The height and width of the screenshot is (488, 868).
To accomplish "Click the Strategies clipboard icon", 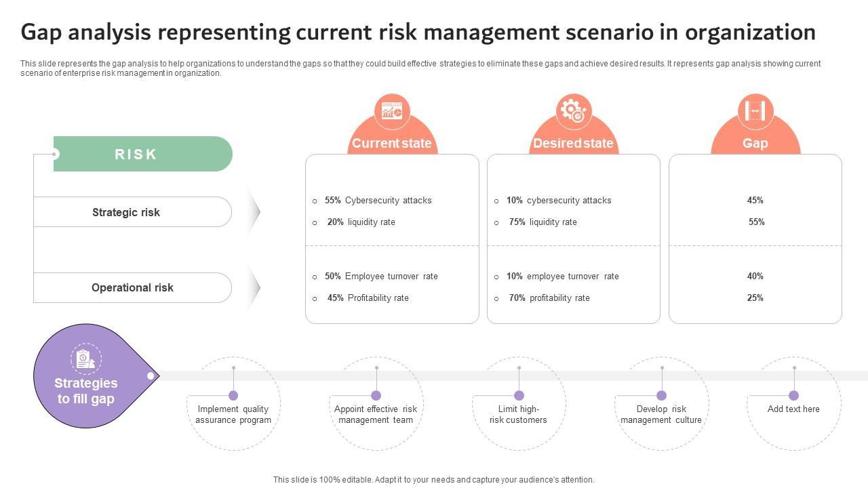I will (x=86, y=359).
